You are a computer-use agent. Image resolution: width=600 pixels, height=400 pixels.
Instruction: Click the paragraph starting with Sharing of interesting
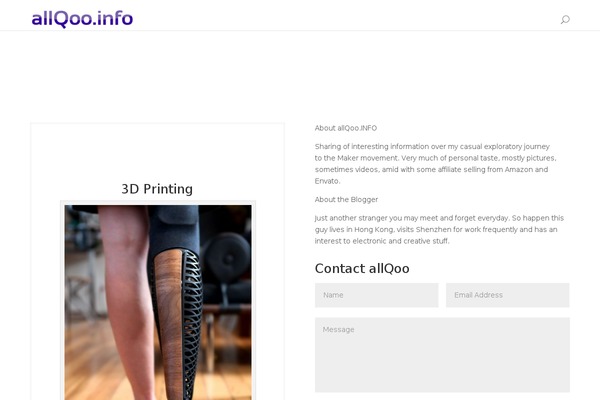tap(435, 163)
